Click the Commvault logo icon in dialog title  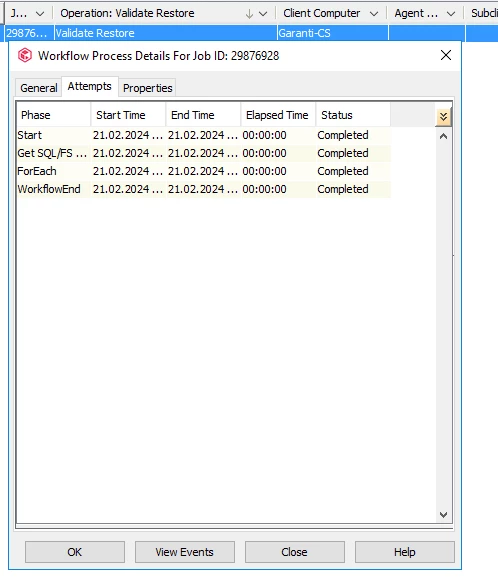[25, 55]
